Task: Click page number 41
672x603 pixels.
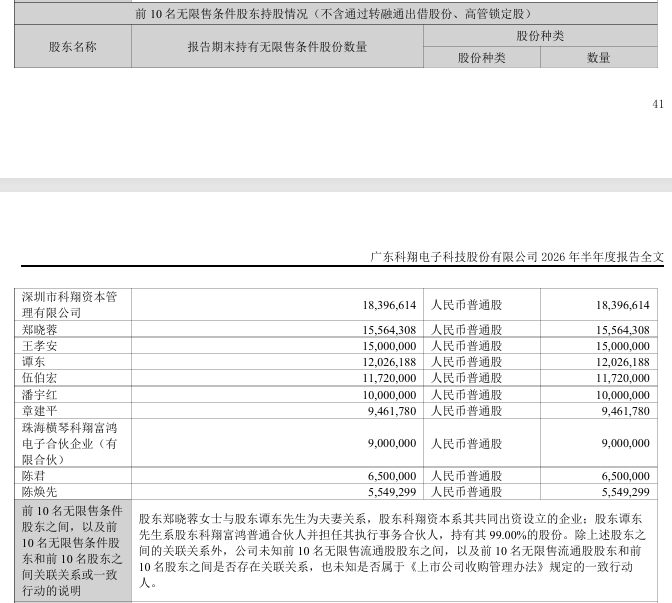Action: point(658,104)
